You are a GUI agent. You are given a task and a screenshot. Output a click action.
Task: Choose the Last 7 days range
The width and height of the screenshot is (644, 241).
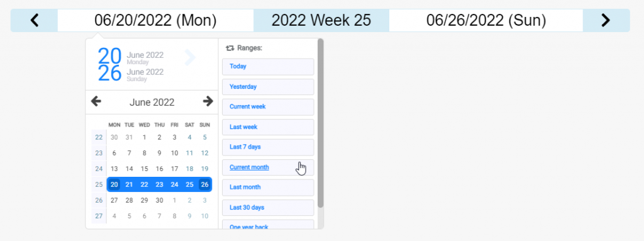[x=268, y=147]
